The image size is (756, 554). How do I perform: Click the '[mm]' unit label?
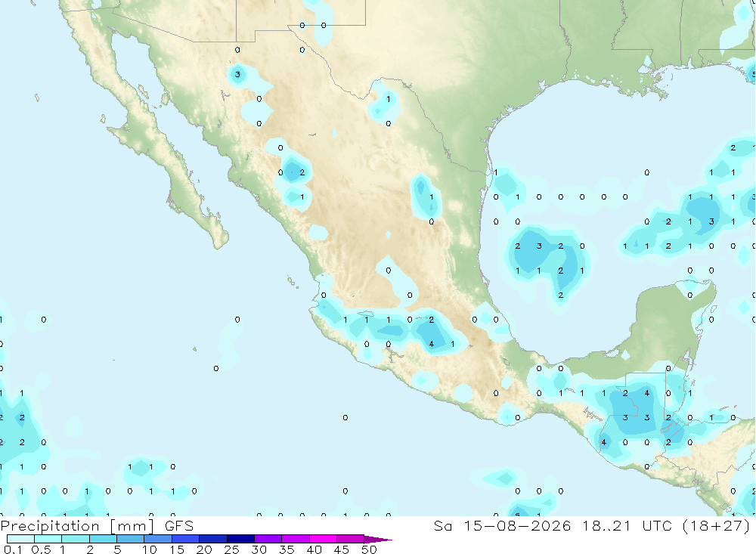click(x=132, y=526)
